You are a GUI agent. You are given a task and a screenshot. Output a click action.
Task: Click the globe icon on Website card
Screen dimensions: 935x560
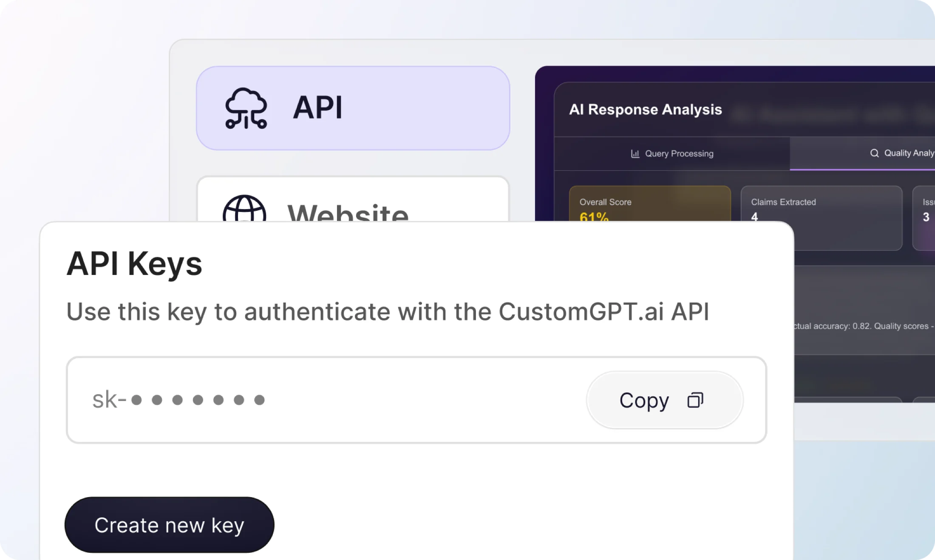244,208
